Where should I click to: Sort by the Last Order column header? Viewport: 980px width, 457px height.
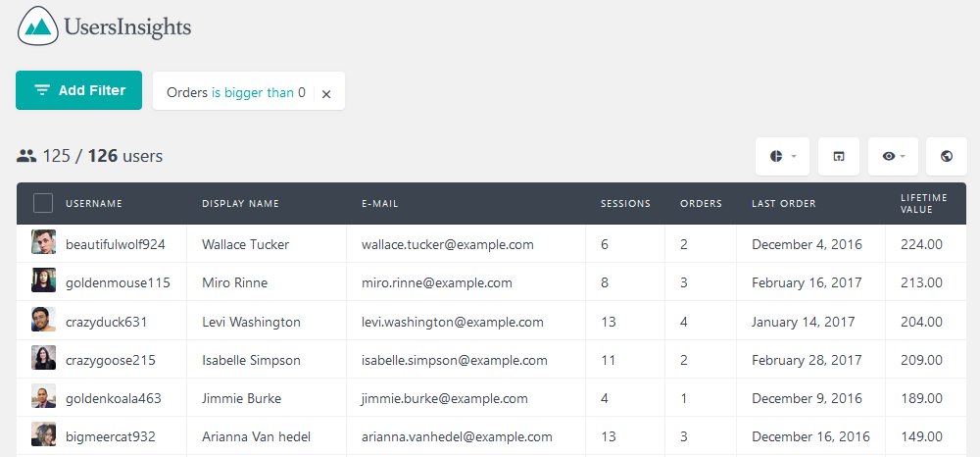coord(784,204)
